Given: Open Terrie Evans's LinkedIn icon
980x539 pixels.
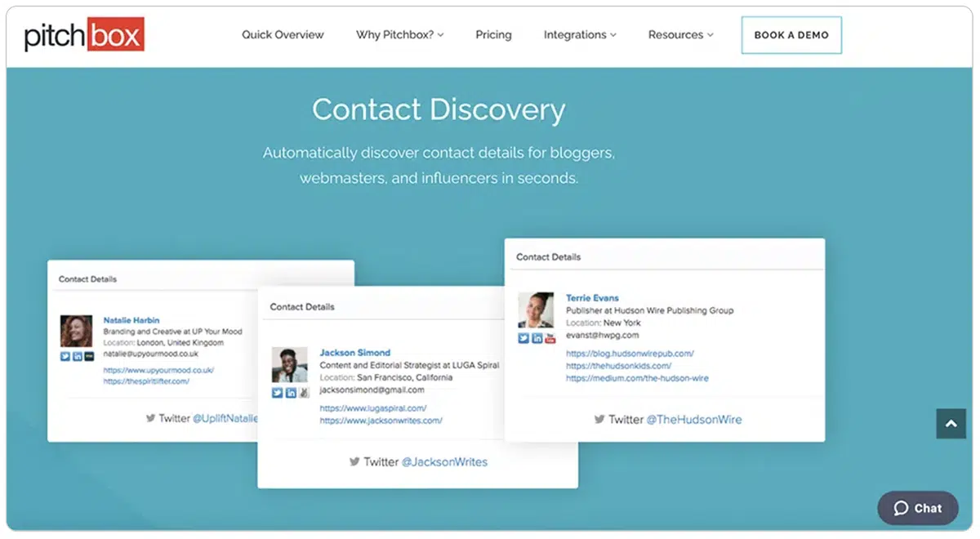Looking at the screenshot, I should coord(537,338).
